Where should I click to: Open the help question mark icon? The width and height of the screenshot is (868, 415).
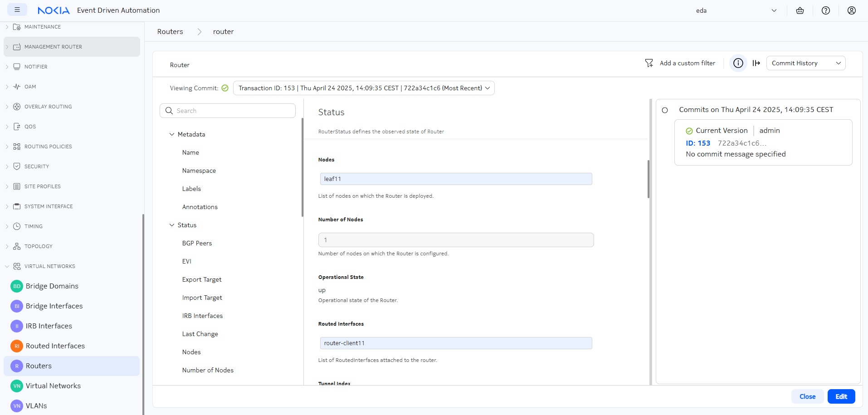point(826,10)
